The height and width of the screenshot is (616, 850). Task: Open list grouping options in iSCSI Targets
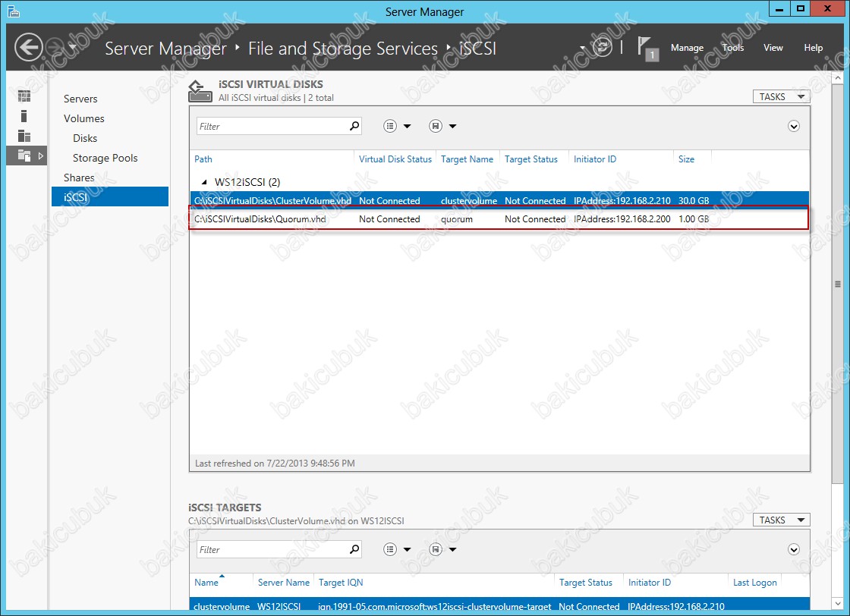[x=397, y=549]
